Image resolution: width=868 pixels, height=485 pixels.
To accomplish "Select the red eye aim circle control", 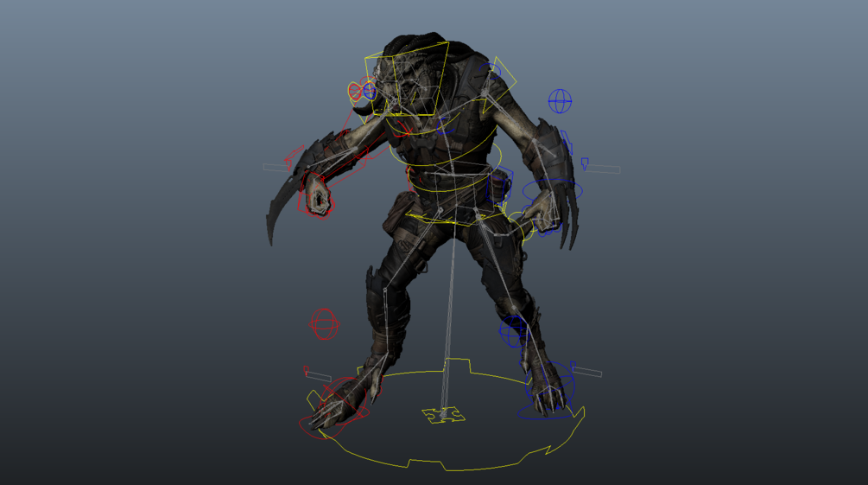I will pyautogui.click(x=355, y=91).
